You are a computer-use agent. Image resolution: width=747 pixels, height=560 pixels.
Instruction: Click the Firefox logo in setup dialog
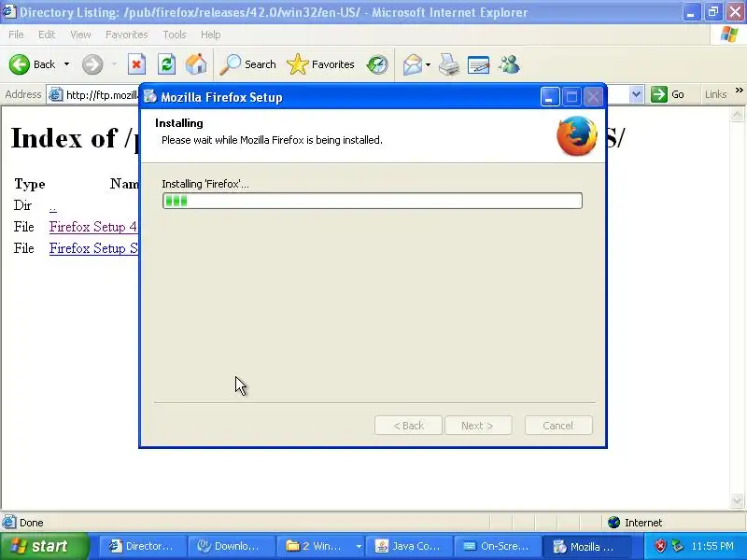pyautogui.click(x=577, y=135)
